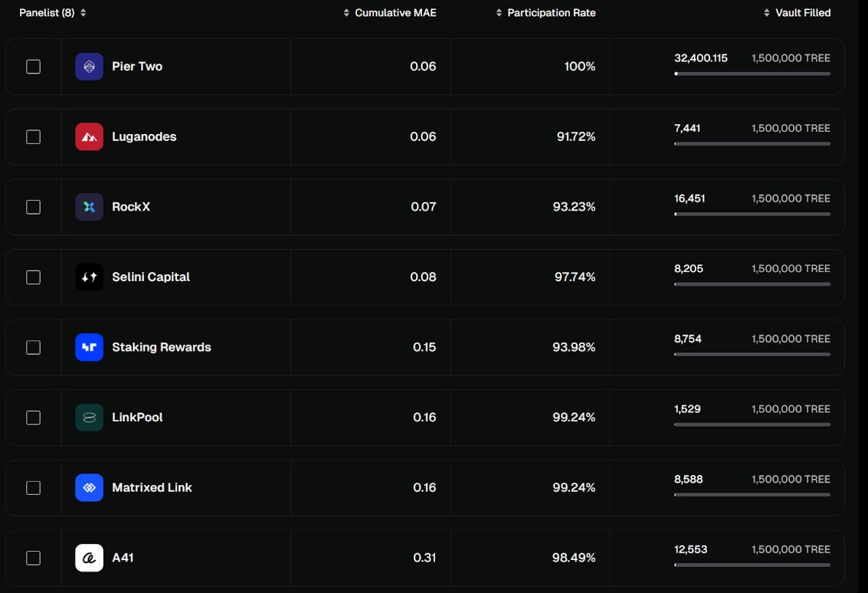
Task: Click Staking Rewards vault amount 8,754
Action: [688, 339]
